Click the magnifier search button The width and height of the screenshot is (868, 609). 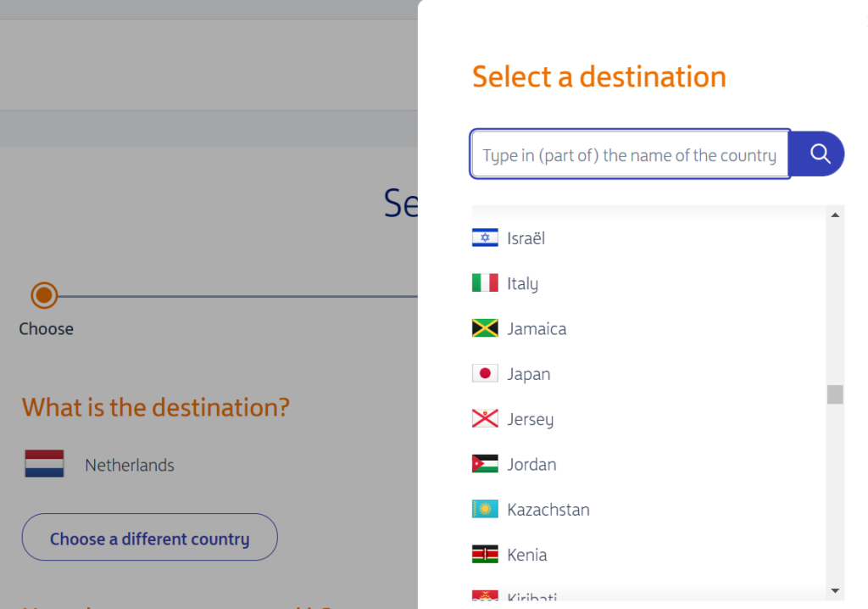pos(817,154)
